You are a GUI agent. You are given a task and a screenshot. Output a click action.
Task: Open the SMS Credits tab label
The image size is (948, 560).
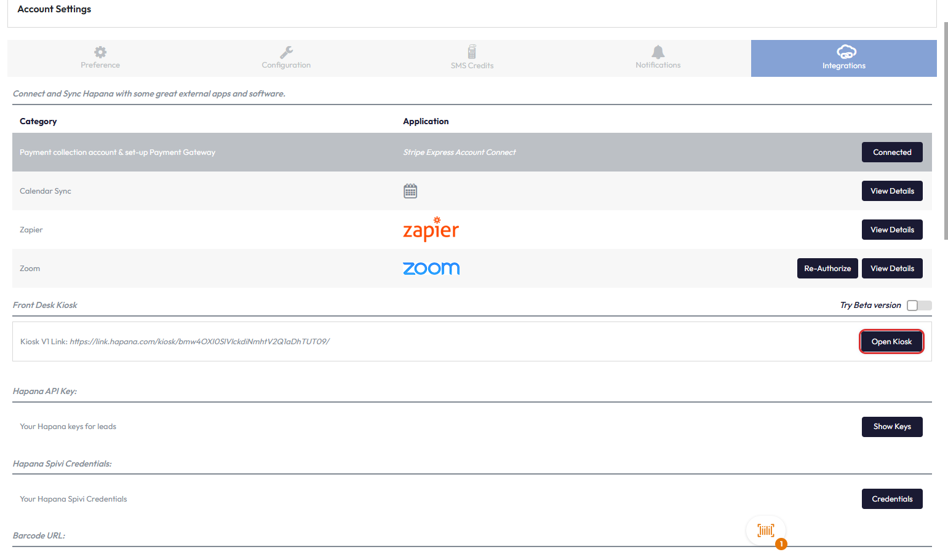click(x=472, y=66)
